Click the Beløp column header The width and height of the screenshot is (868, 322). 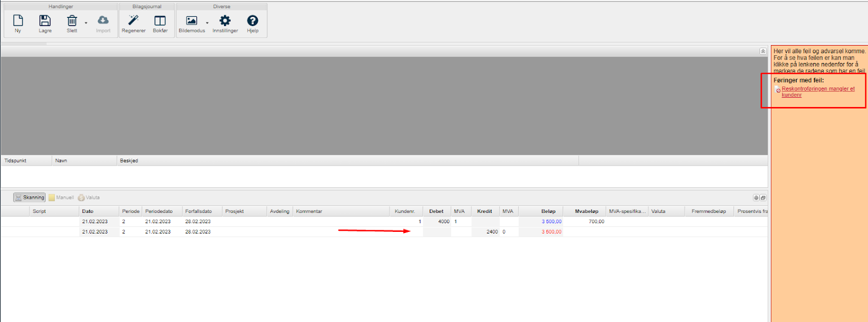[x=548, y=211]
